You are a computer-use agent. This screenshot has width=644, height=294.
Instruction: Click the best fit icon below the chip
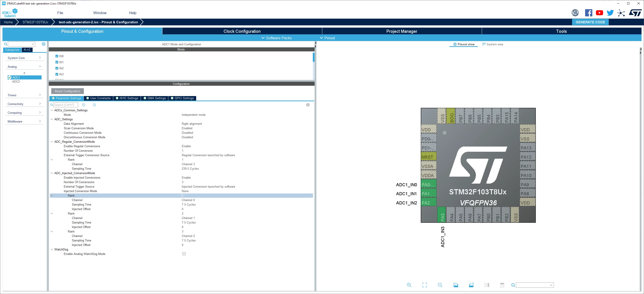coord(424,285)
